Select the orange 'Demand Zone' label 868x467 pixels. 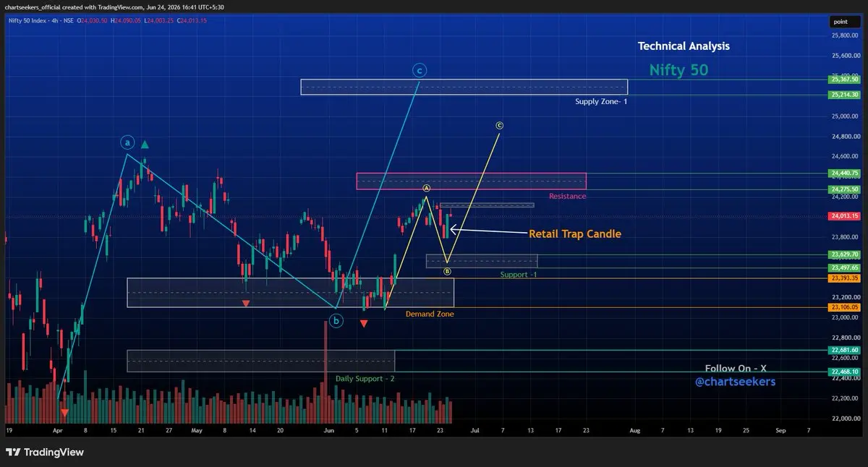(430, 314)
